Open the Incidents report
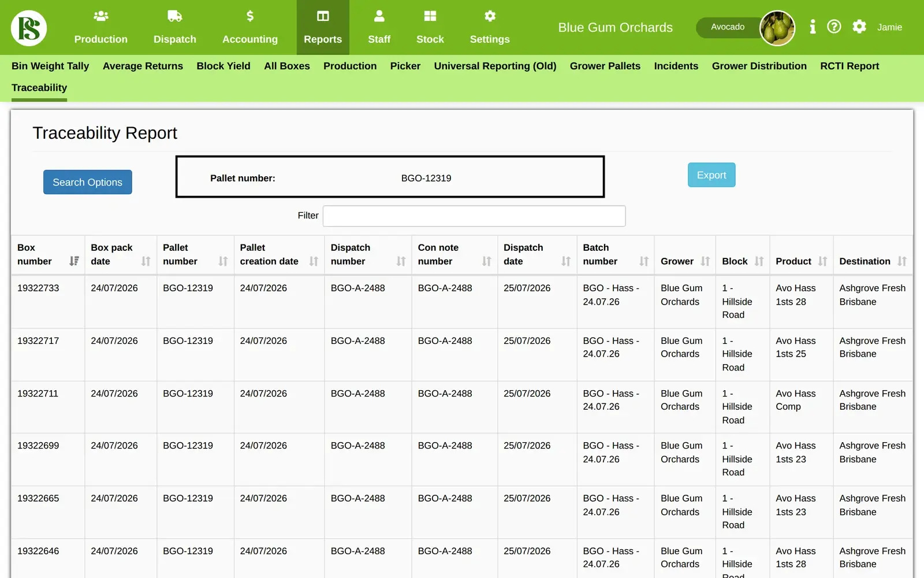This screenshot has width=924, height=578. (676, 66)
